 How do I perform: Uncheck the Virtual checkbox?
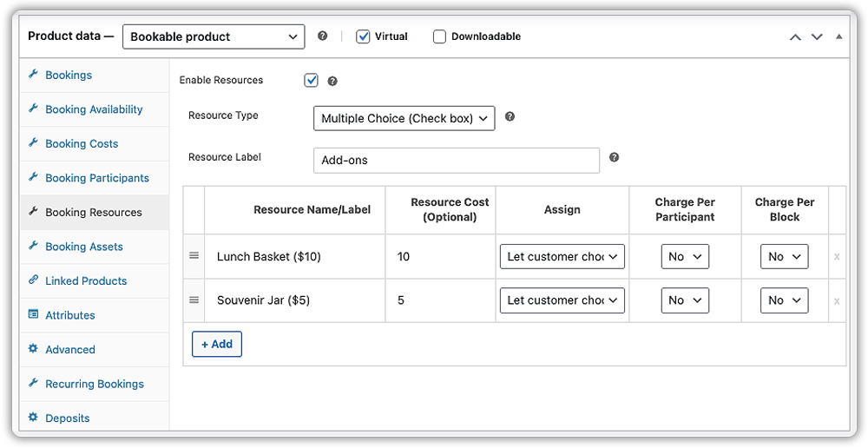(x=364, y=36)
